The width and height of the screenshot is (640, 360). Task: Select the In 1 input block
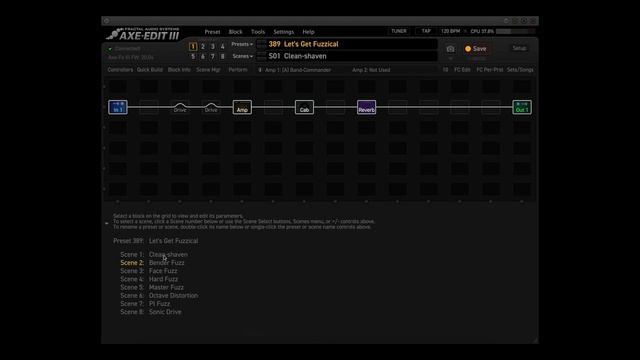coord(118,107)
